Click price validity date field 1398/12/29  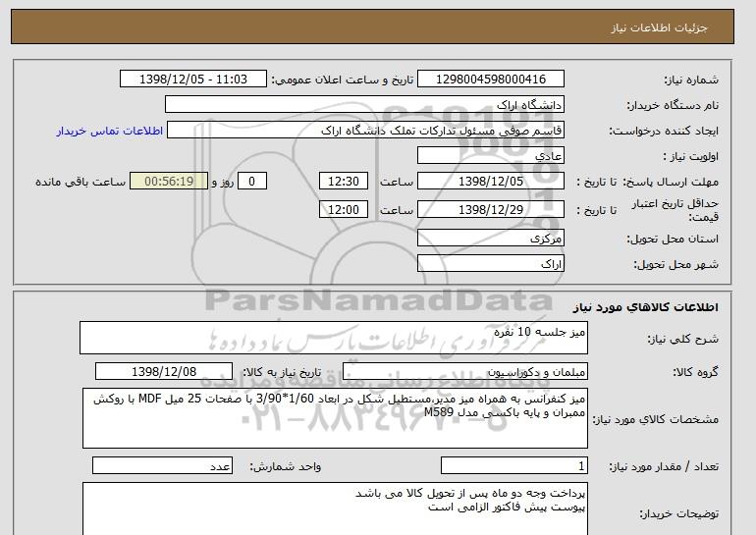pos(490,209)
